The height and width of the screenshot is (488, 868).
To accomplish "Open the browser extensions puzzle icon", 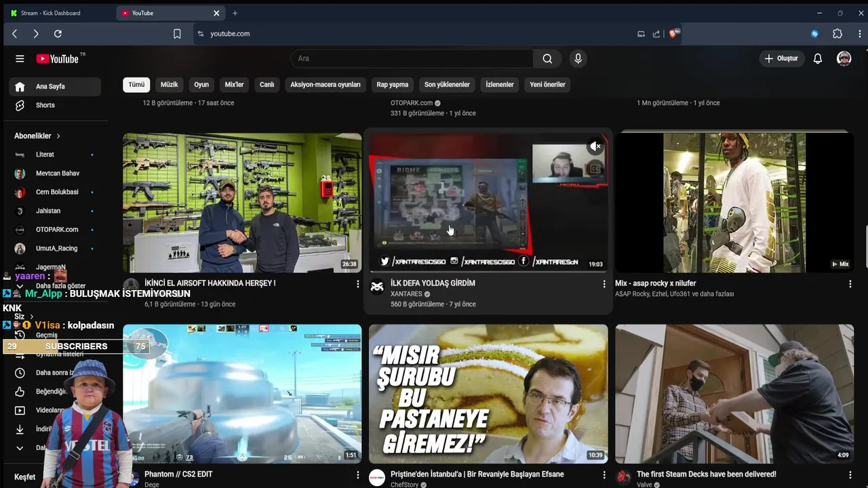I will [x=837, y=34].
